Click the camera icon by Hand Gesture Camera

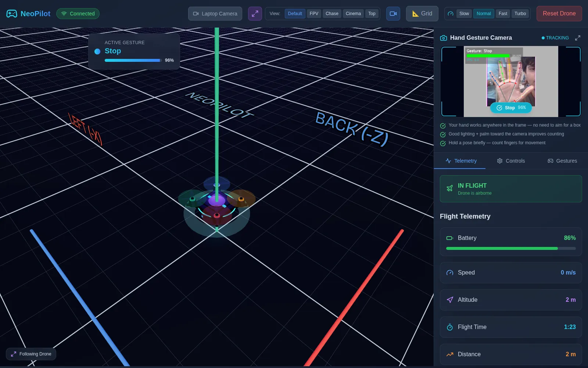(444, 38)
